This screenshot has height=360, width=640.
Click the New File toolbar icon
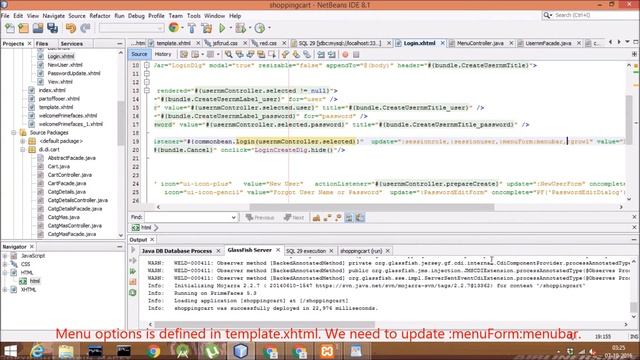click(10, 28)
